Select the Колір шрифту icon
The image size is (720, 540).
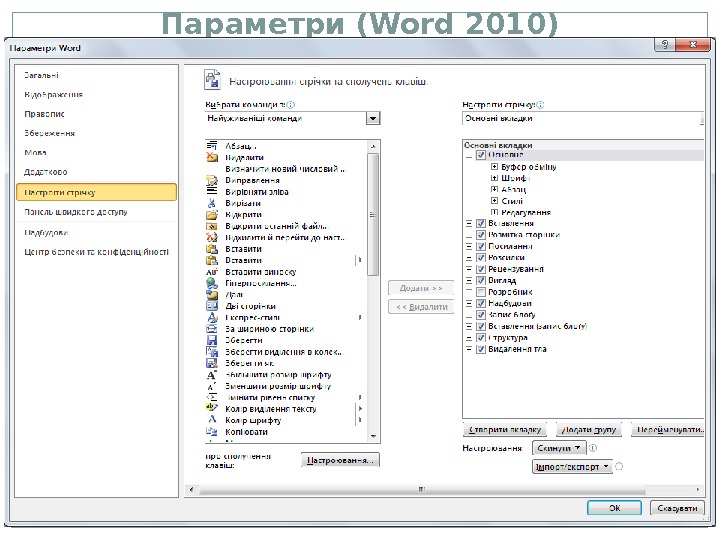tap(212, 420)
